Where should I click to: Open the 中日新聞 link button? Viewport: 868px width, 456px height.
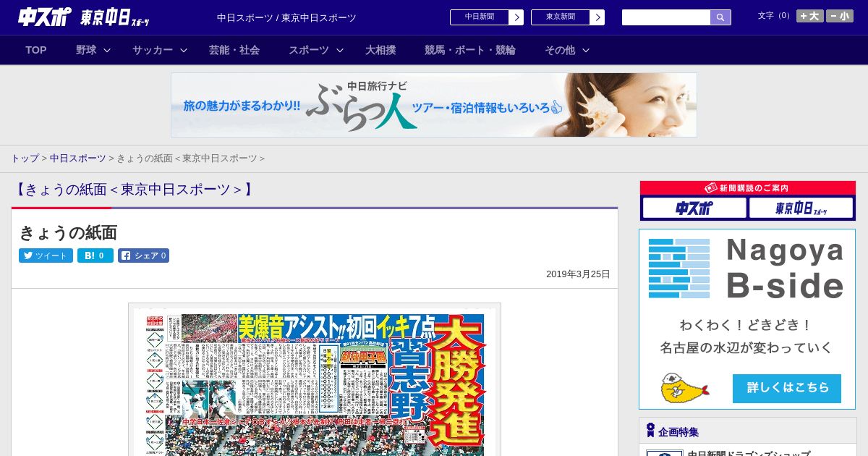coord(479,17)
